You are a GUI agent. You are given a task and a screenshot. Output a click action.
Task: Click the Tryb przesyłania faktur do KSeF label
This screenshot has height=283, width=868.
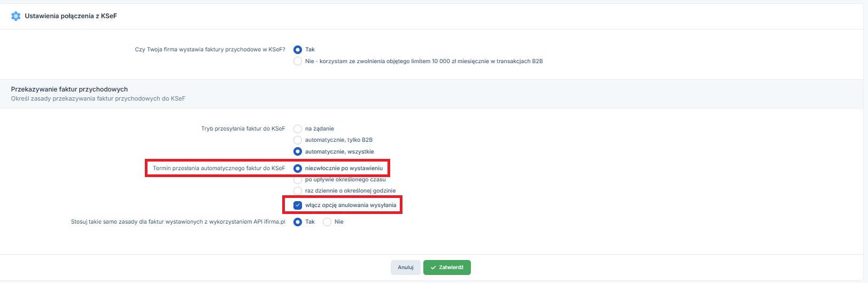coord(243,129)
